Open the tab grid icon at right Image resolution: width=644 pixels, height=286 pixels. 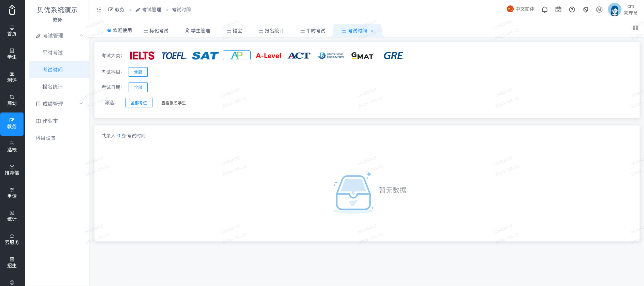coord(635,28)
